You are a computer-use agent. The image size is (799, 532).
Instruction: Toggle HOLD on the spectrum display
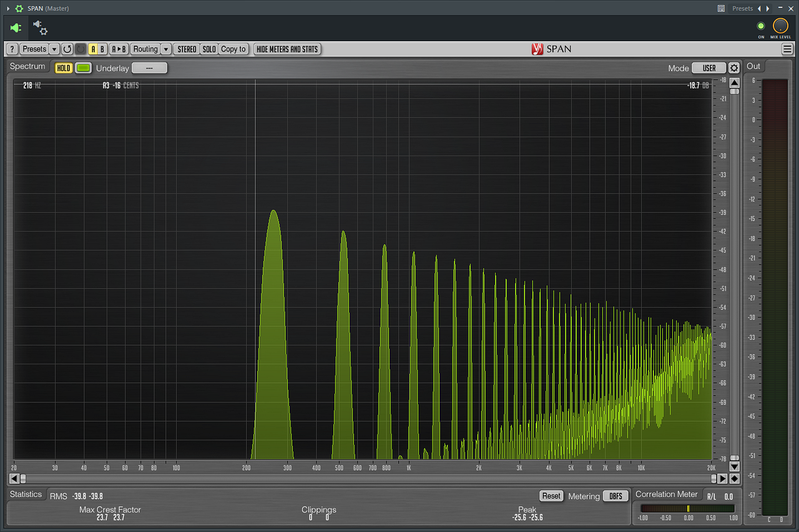tap(63, 68)
